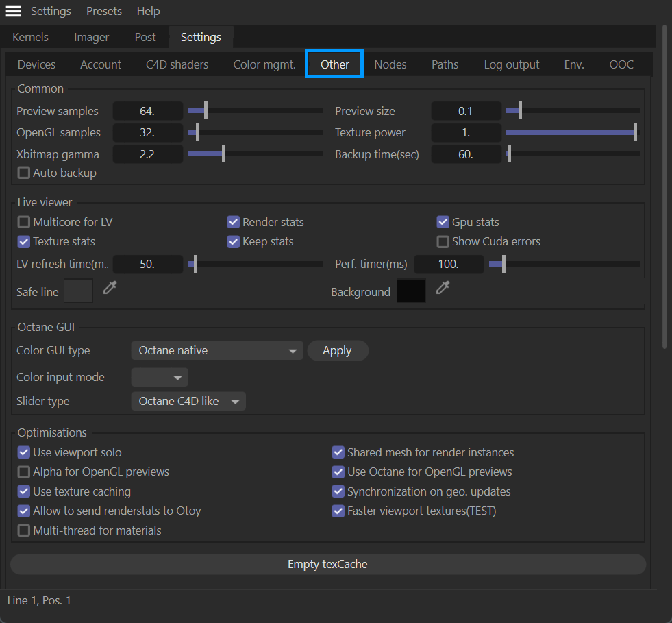Switch to the Kernels tab

point(30,37)
